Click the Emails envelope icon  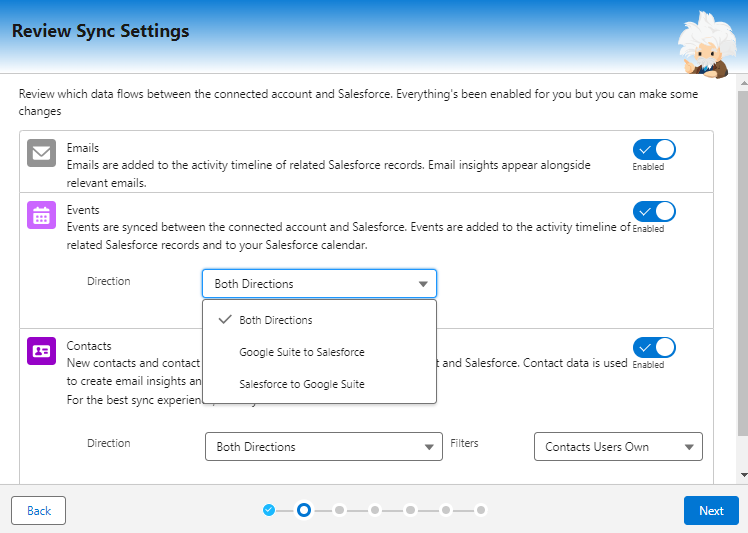(x=41, y=153)
